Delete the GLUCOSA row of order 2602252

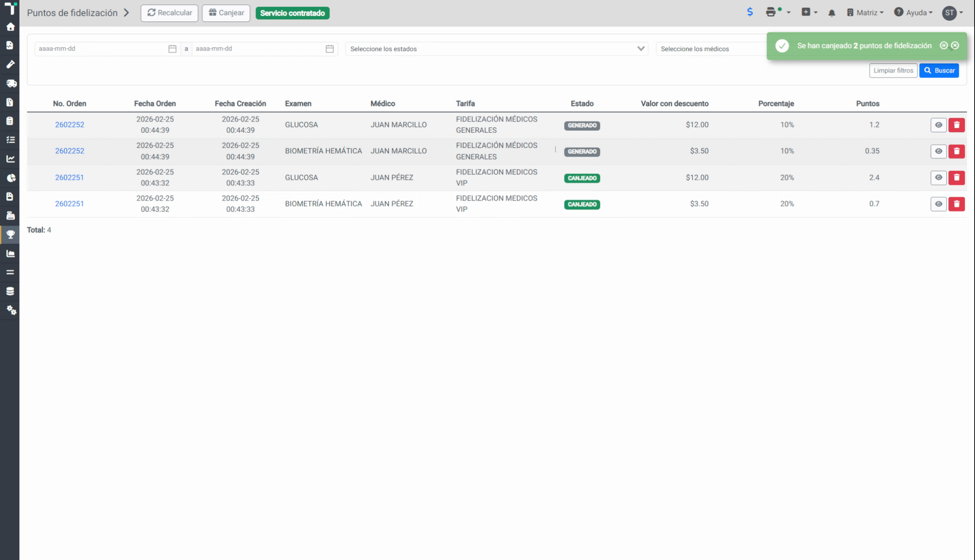point(956,125)
